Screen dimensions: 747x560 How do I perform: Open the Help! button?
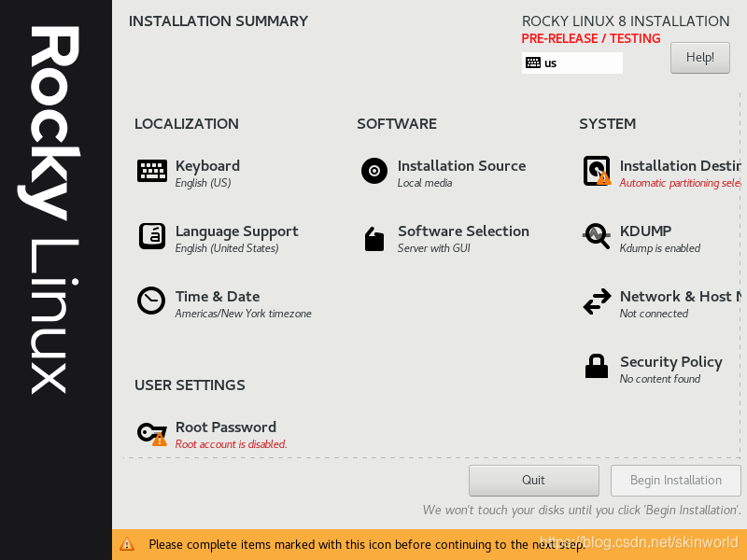[x=699, y=58]
